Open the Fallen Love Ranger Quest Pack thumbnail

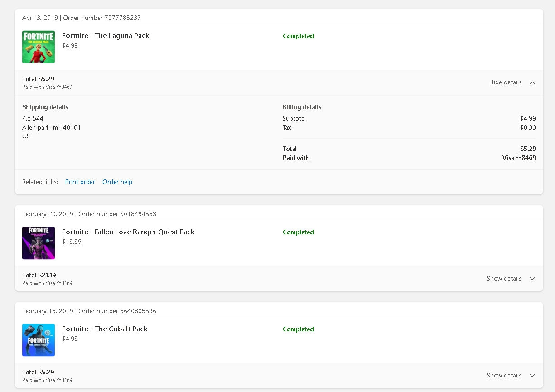pos(39,243)
